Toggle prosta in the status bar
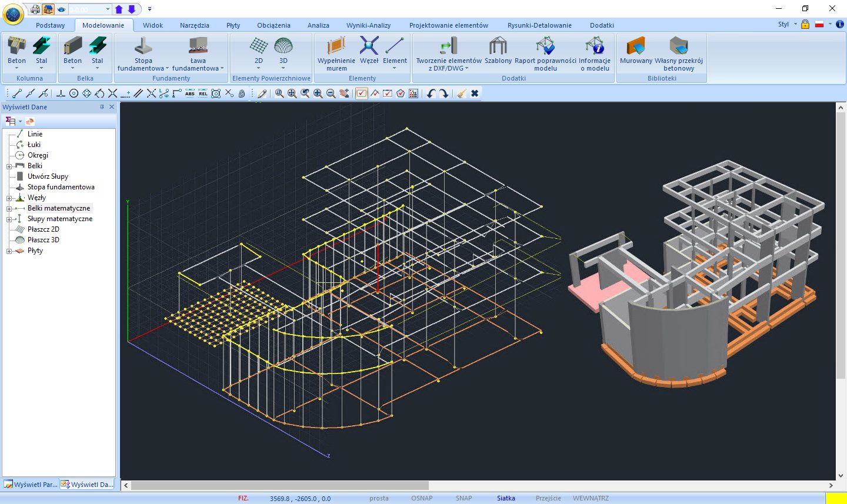 (x=379, y=499)
